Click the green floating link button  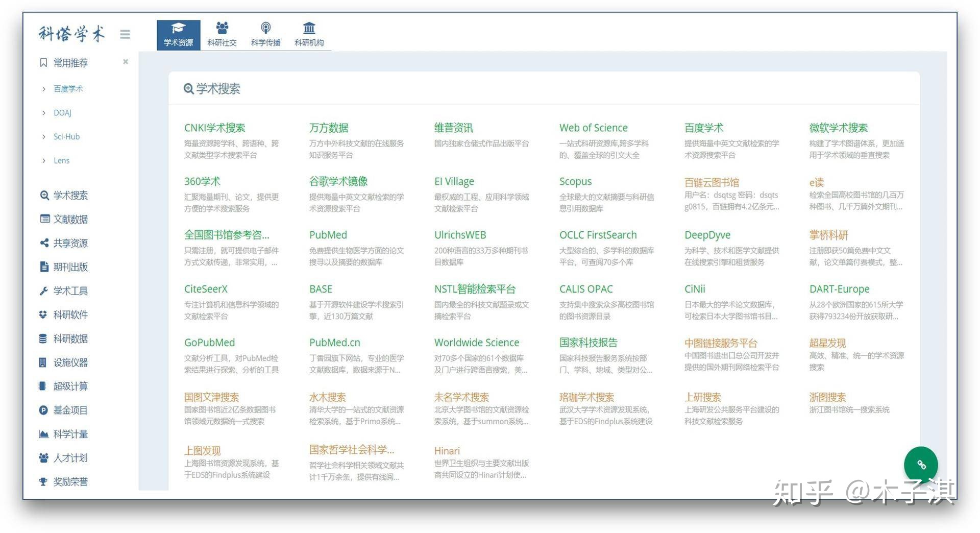coord(921,464)
